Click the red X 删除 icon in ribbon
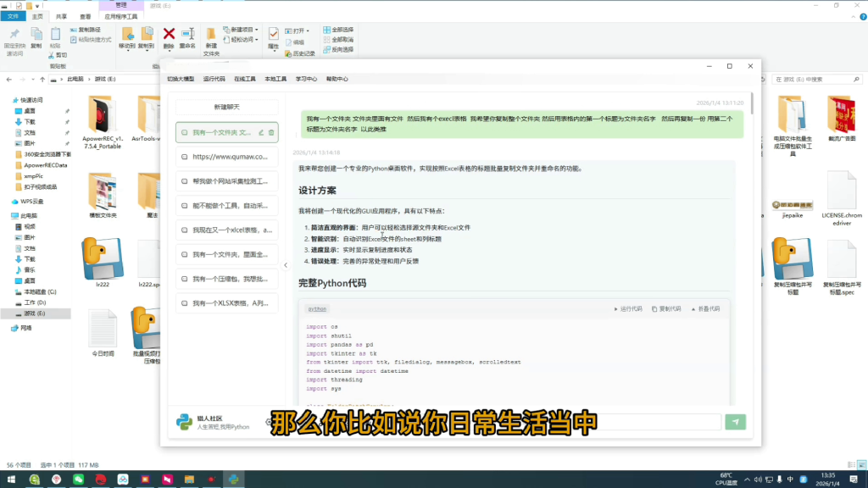 [168, 32]
